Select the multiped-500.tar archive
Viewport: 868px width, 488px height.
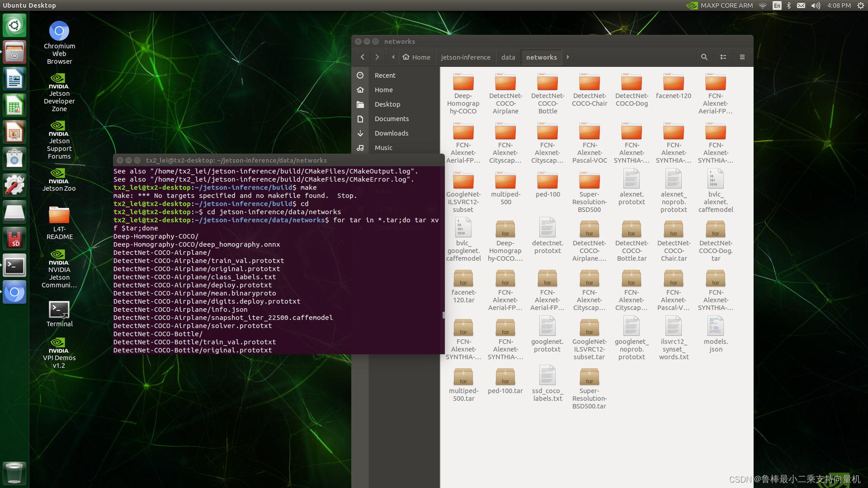tap(463, 385)
